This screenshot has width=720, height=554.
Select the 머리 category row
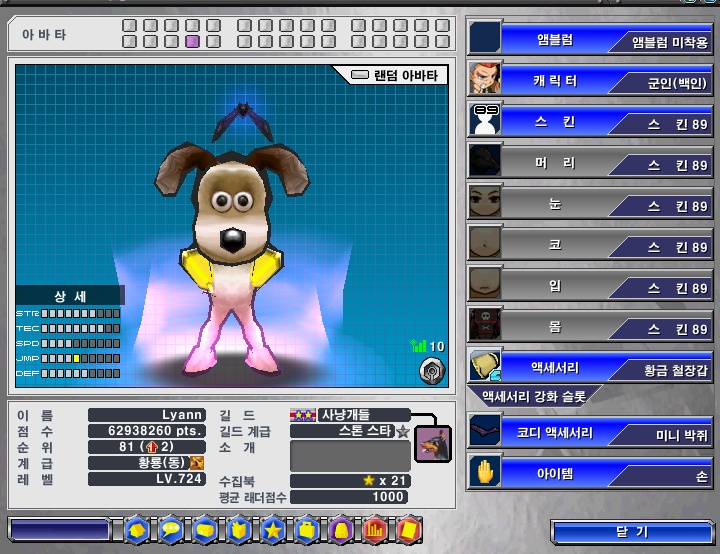click(590, 161)
